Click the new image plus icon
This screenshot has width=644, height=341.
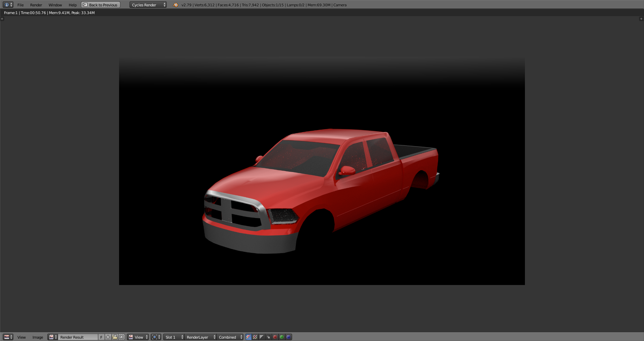108,337
